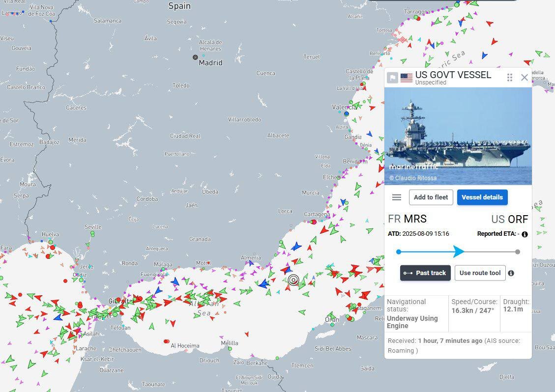Click the blue departure dot on the voyage line
The width and height of the screenshot is (555, 392).
[399, 252]
